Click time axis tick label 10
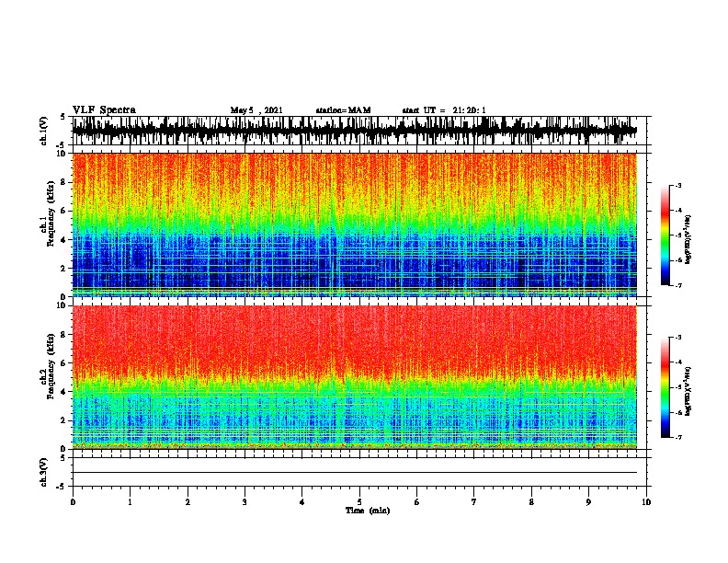 point(646,502)
